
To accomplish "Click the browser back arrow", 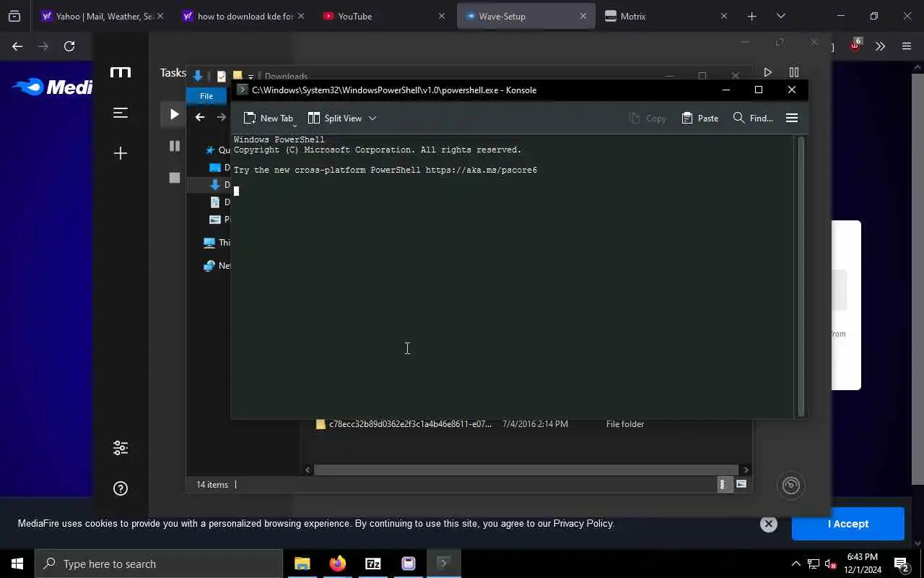I will [x=17, y=46].
